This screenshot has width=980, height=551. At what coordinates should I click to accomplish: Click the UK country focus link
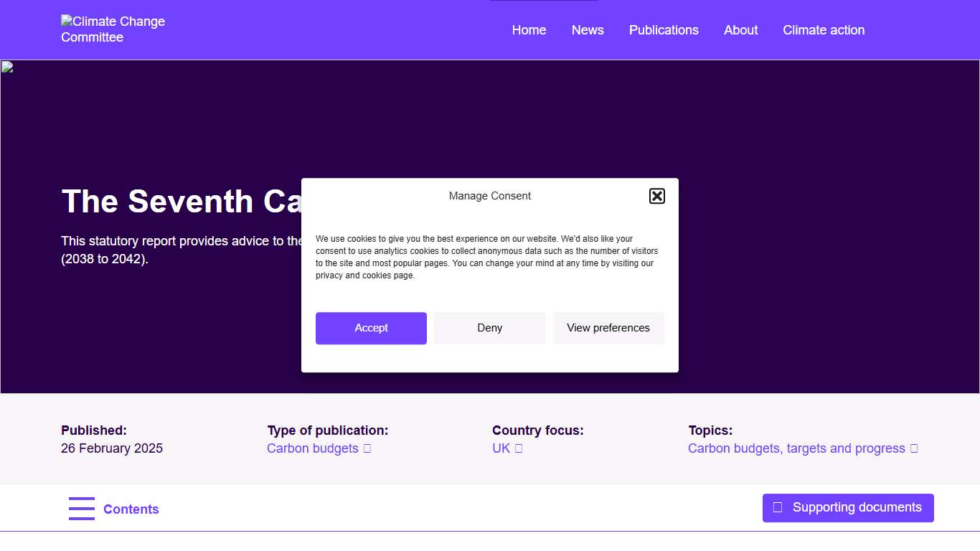pos(501,448)
